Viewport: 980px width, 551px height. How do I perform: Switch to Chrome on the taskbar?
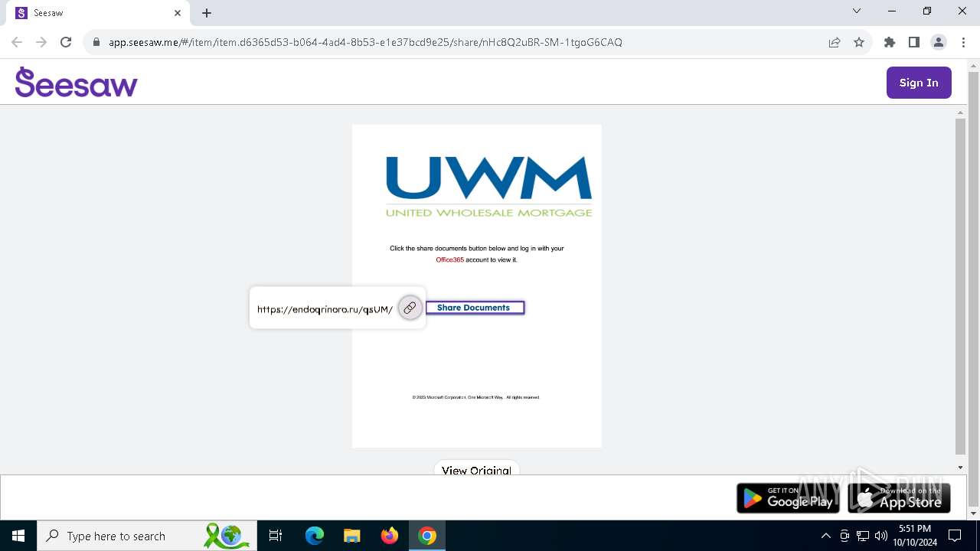pyautogui.click(x=427, y=536)
